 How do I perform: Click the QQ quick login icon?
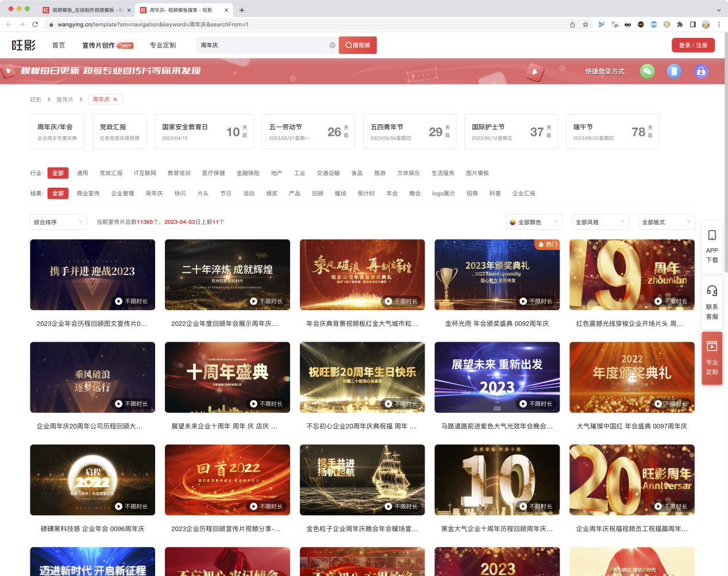coord(701,72)
